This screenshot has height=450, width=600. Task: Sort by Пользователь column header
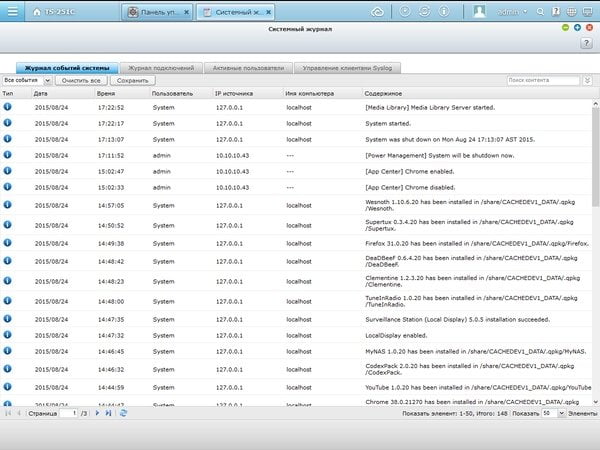(181, 93)
